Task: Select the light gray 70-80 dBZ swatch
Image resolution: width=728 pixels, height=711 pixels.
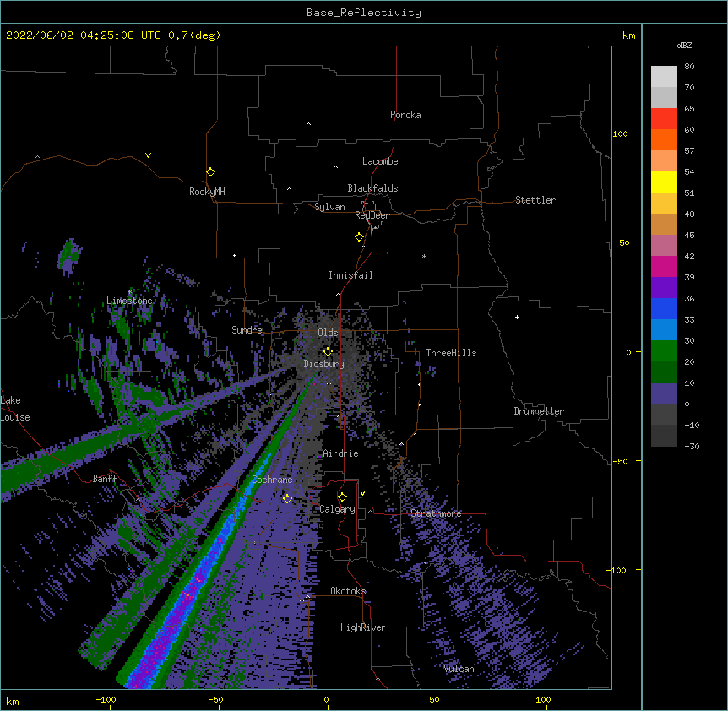Action: pyautogui.click(x=664, y=77)
